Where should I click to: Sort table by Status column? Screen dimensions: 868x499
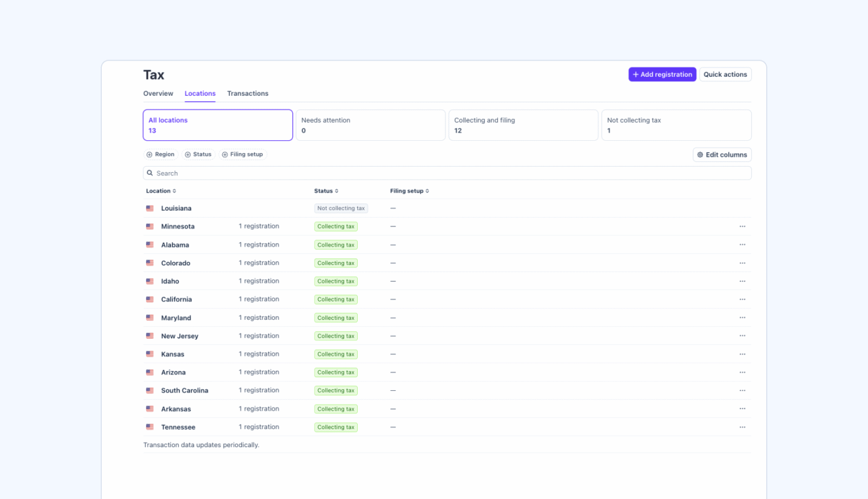point(326,191)
